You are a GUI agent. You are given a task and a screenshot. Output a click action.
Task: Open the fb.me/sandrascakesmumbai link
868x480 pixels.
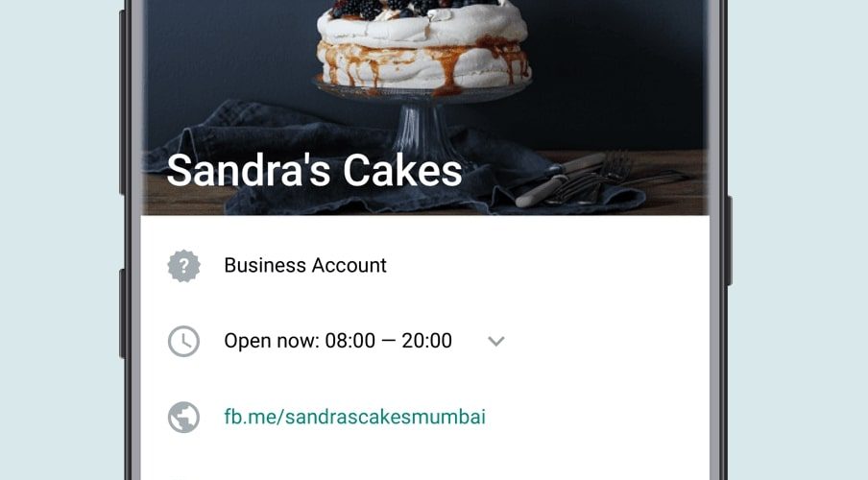[355, 417]
